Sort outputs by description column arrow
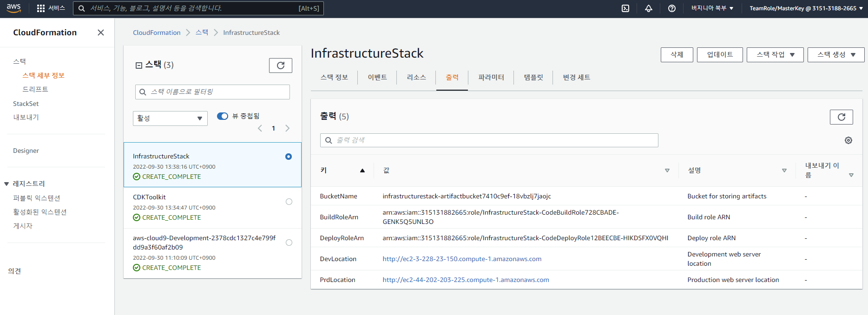 pyautogui.click(x=784, y=171)
